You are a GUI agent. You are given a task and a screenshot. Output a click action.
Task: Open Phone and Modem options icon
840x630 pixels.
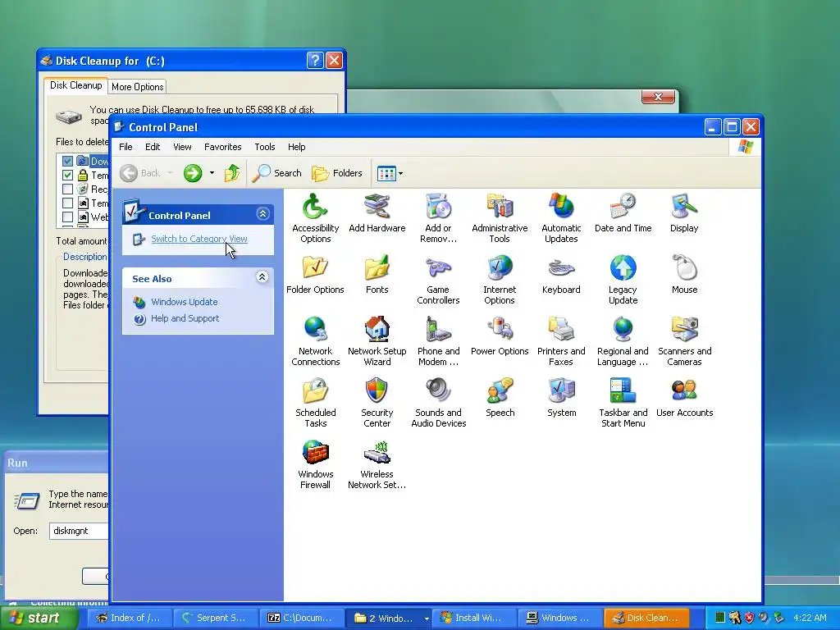tap(438, 341)
